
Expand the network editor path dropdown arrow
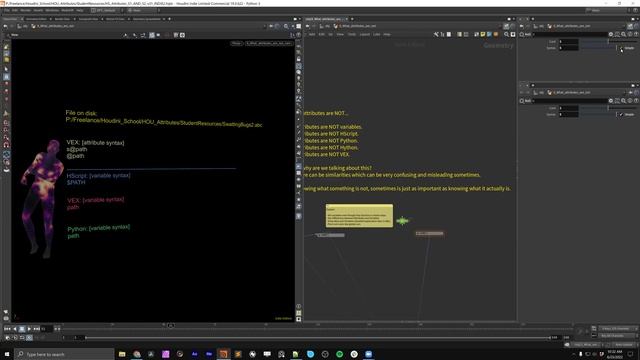500,26
